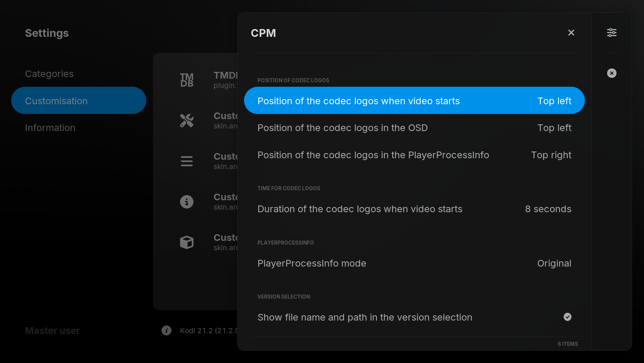
Task: Adjust duration of codec logos, 8 seconds
Action: [414, 209]
